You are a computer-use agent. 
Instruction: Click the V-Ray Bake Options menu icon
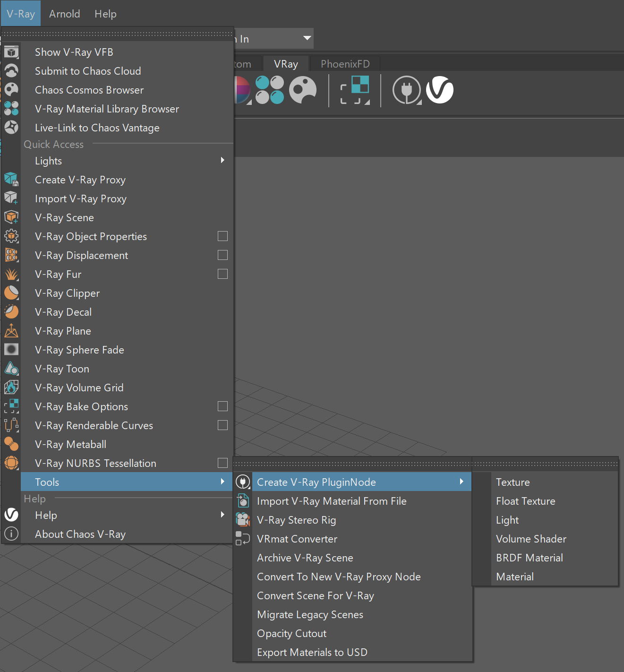click(11, 406)
